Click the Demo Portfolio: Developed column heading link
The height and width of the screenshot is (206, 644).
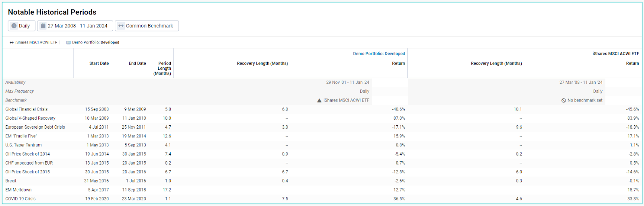click(379, 54)
